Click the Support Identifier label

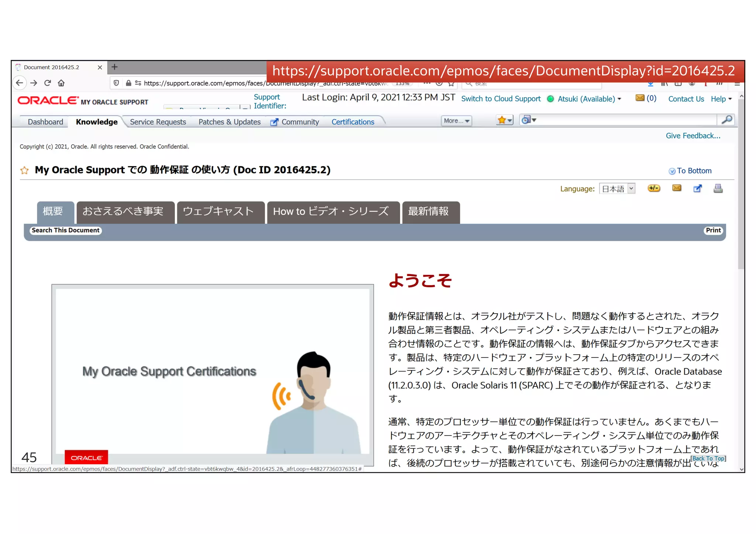tap(270, 101)
